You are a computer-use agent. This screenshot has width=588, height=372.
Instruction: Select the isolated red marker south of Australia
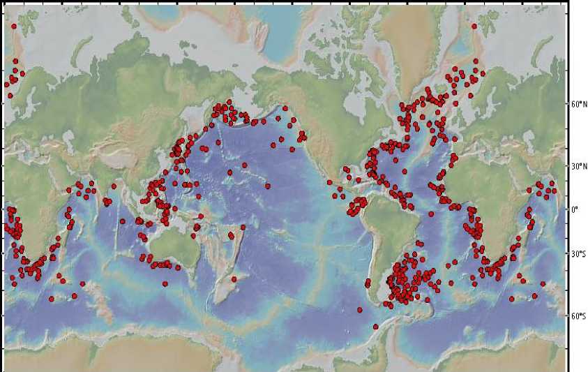click(165, 284)
